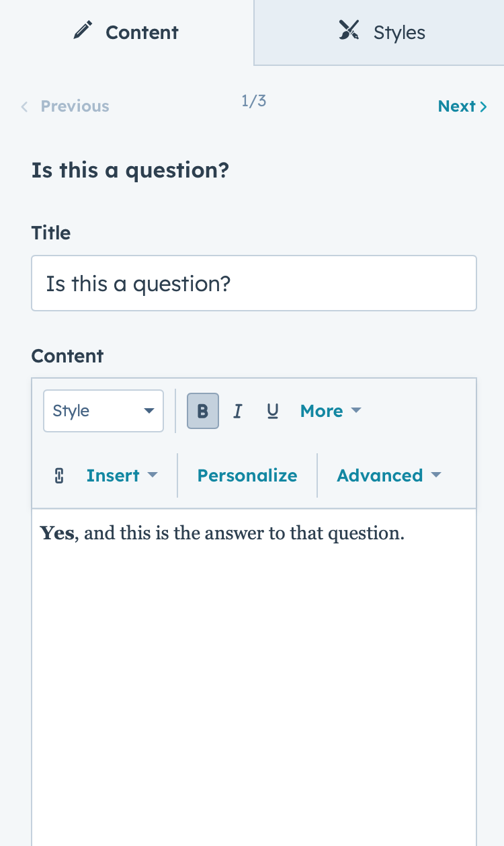Toggle underline formatting button
Viewport: 504px width, 846px height.
(272, 411)
